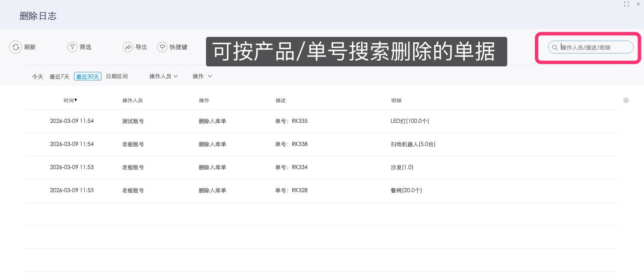This screenshot has width=644, height=278.
Task: Click the 明细 column header
Action: click(396, 100)
